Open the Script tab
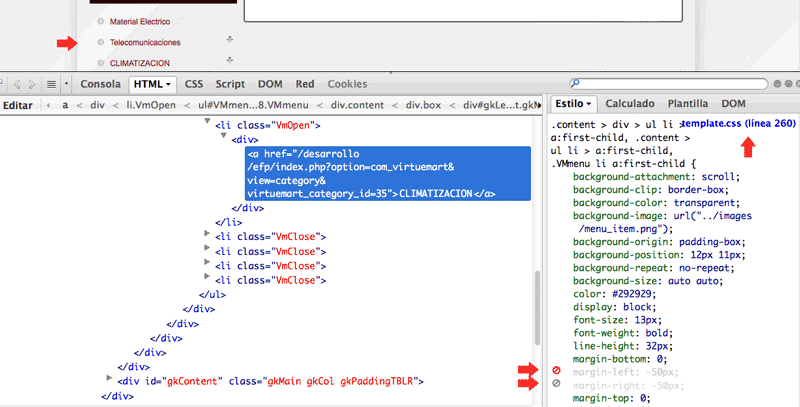This screenshot has height=407, width=800. (x=230, y=84)
